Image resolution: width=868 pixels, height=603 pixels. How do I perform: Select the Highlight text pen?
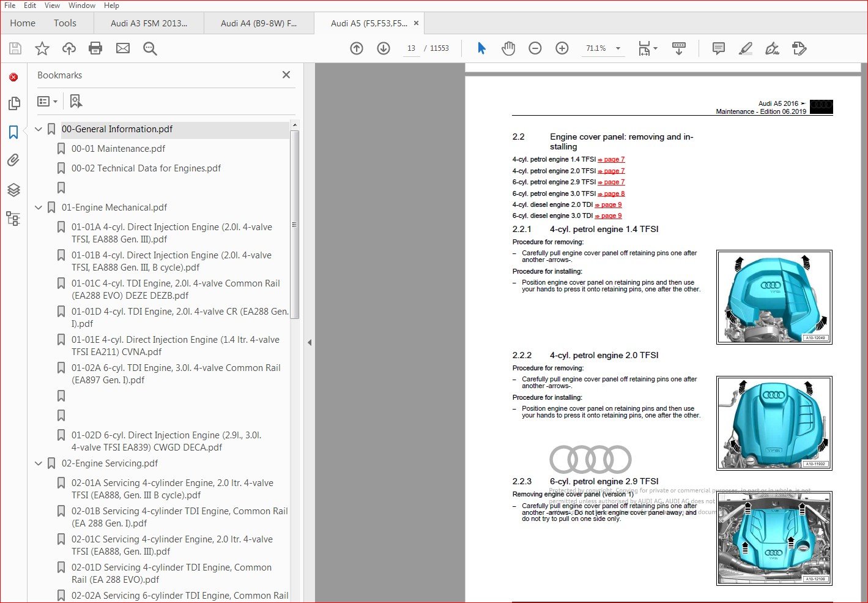tap(745, 48)
